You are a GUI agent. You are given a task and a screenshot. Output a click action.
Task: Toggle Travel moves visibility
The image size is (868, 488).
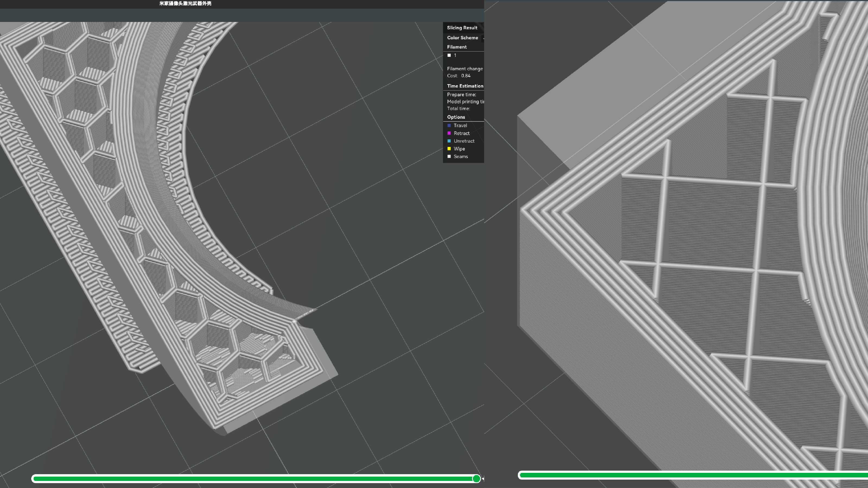tap(459, 125)
